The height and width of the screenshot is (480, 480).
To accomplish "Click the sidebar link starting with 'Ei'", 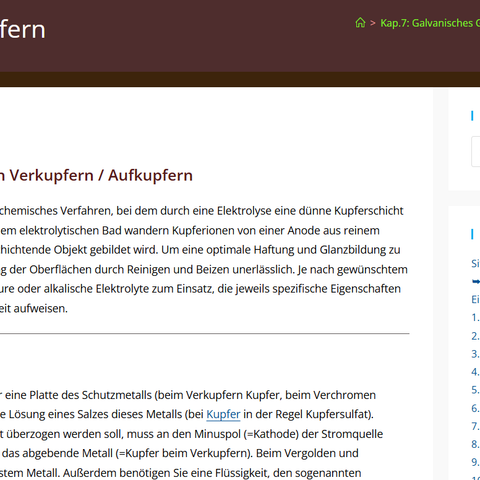I will (475, 299).
